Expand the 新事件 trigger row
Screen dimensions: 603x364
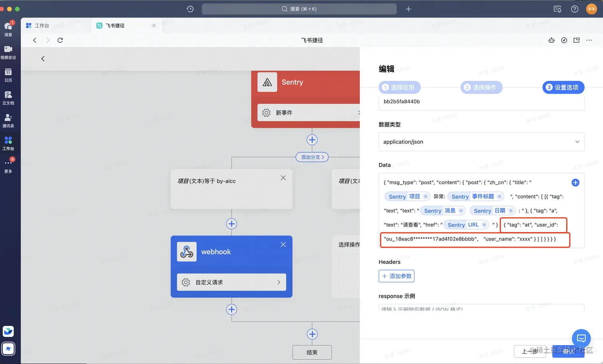(309, 113)
